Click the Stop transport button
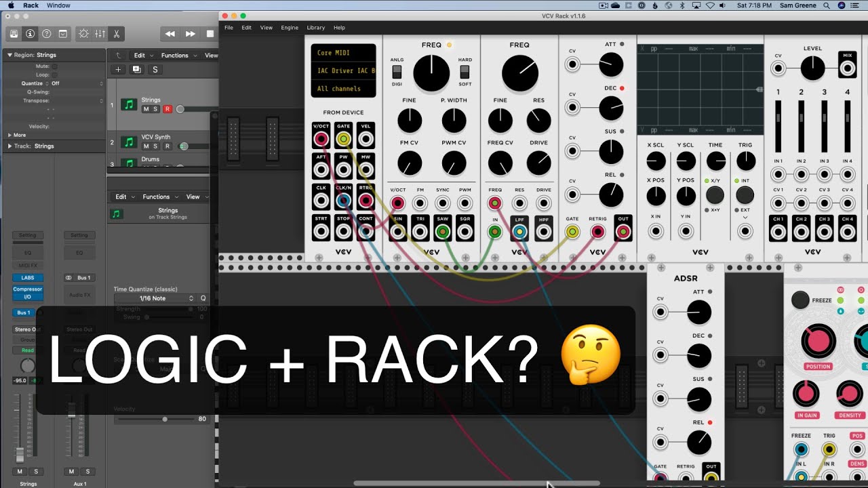Viewport: 868px width, 488px height. [x=210, y=34]
